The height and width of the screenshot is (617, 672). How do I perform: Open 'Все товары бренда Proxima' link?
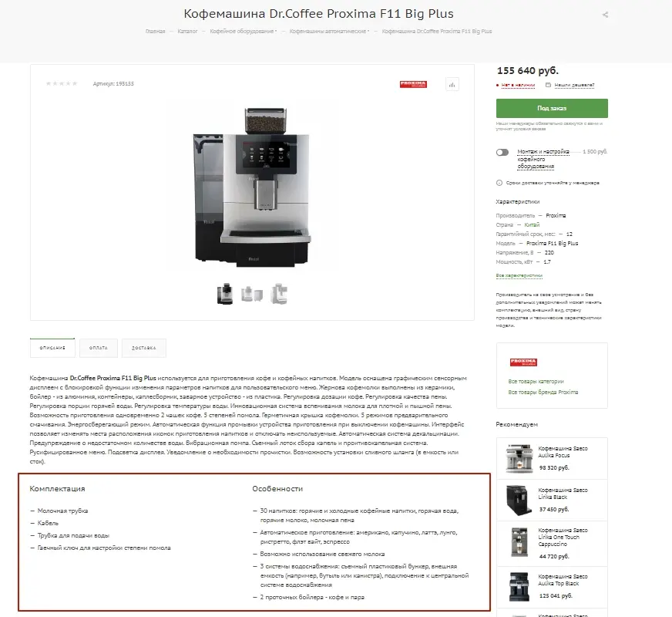click(543, 393)
